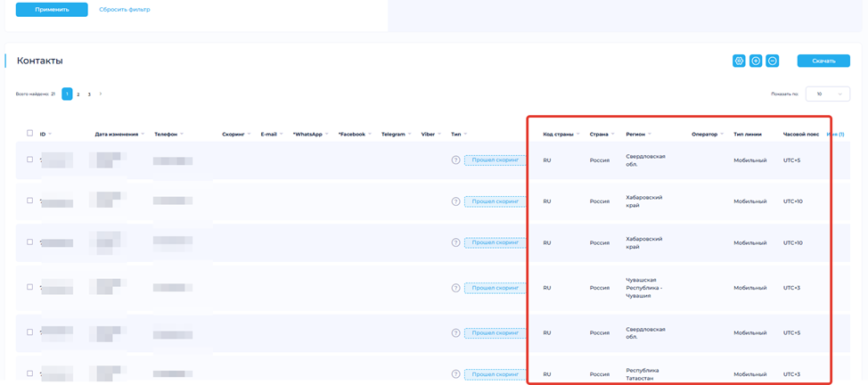Image resolution: width=868 pixels, height=385 pixels.
Task: Open table settings via gear icon
Action: [739, 61]
